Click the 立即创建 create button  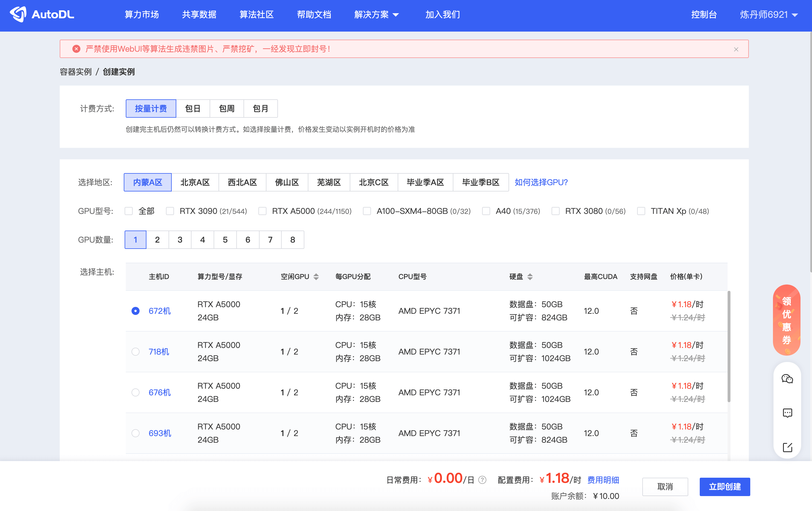[725, 487]
